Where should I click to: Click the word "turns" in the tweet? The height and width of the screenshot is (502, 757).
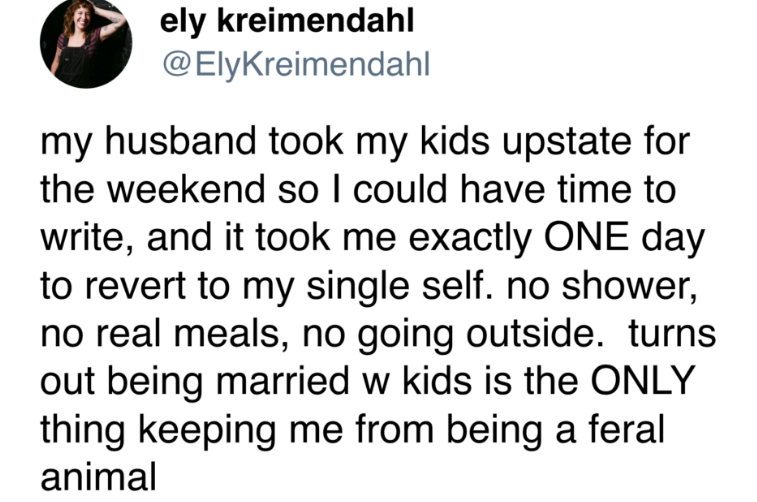click(x=674, y=333)
